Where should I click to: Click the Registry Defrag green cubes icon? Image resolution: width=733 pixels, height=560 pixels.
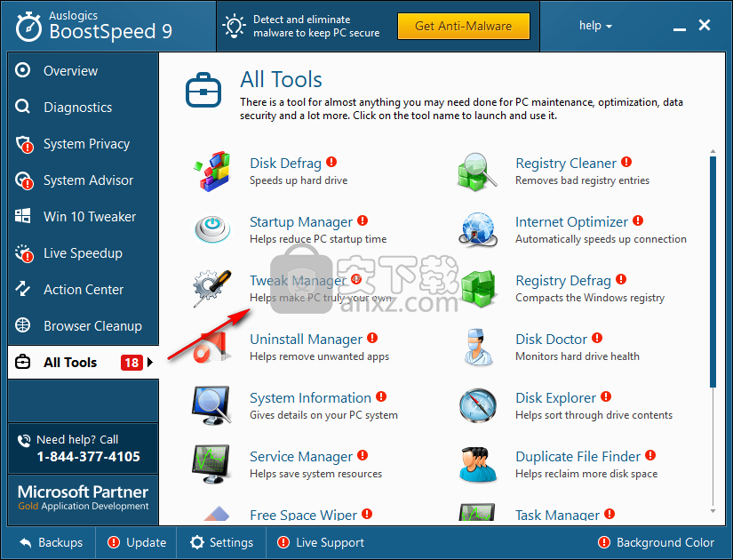[478, 288]
